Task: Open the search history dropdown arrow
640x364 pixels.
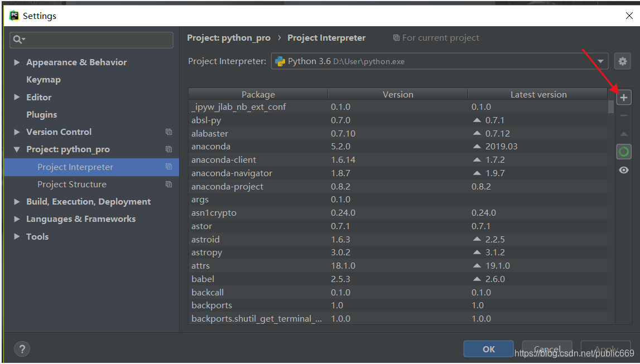Action: [23, 39]
